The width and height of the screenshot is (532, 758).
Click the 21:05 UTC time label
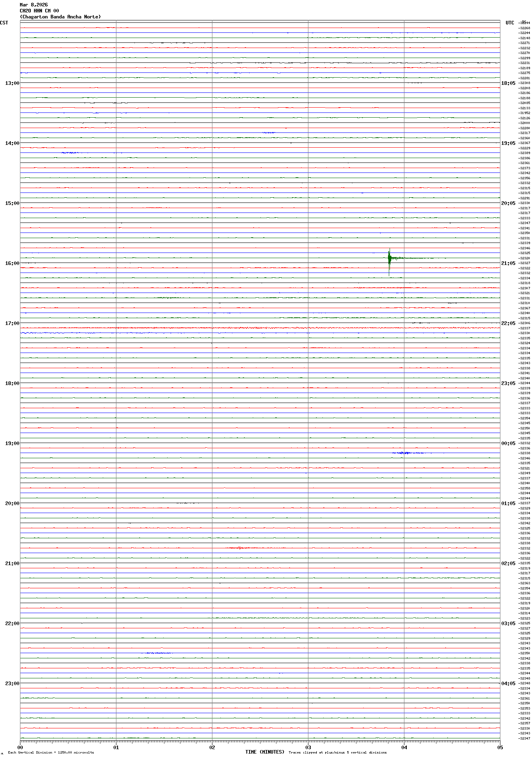coord(508,263)
